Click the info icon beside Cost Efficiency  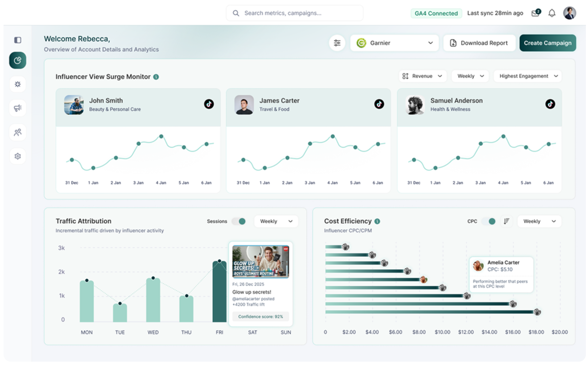click(377, 221)
